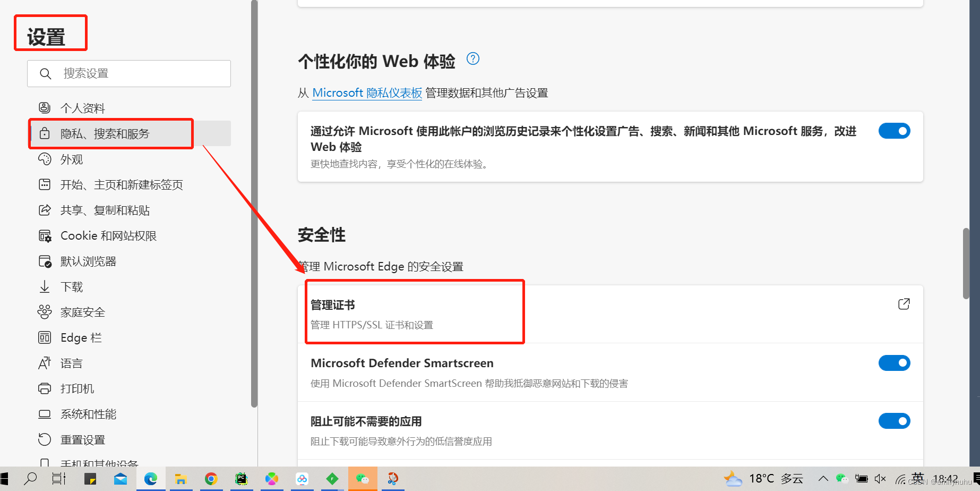This screenshot has height=491, width=980.
Task: Click the magnifier icon in settings search
Action: [46, 73]
